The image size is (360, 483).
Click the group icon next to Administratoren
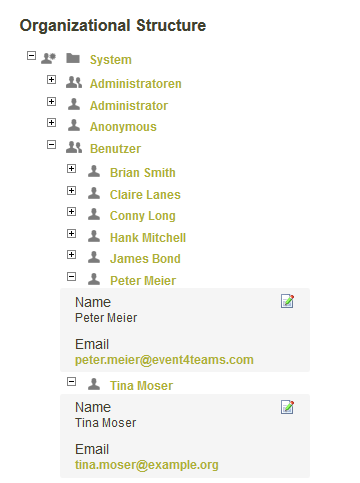pos(74,82)
